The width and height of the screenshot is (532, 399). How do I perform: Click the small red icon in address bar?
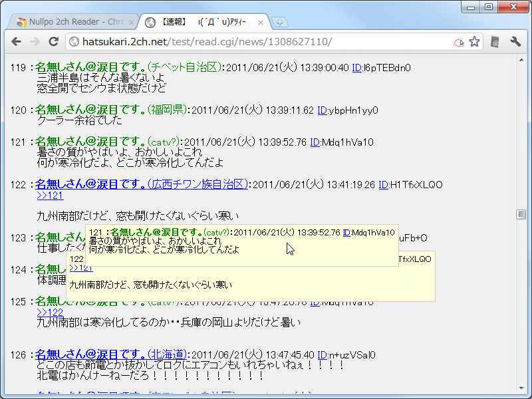coord(458,43)
